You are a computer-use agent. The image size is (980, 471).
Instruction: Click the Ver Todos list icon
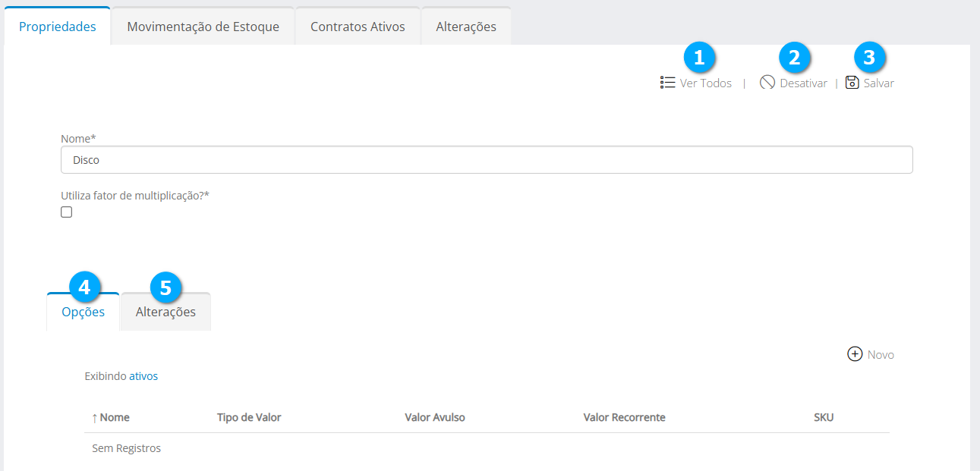668,83
